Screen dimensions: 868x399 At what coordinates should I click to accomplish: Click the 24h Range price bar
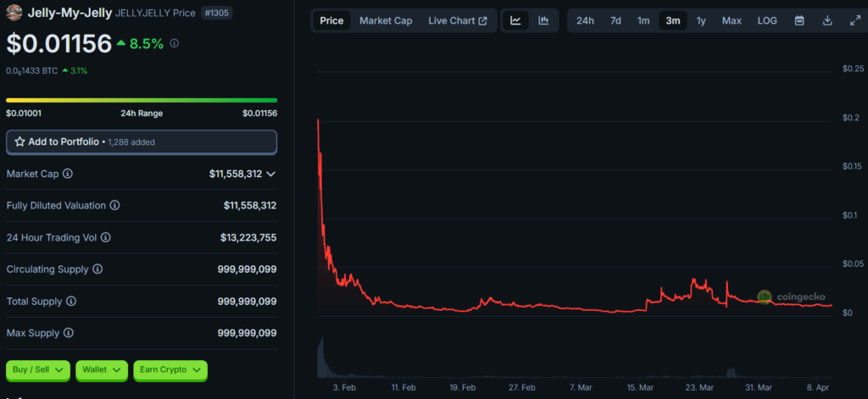pos(142,100)
